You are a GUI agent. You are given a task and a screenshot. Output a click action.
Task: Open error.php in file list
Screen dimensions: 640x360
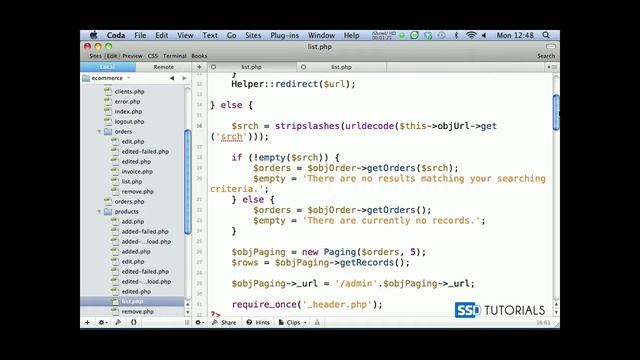click(x=127, y=102)
